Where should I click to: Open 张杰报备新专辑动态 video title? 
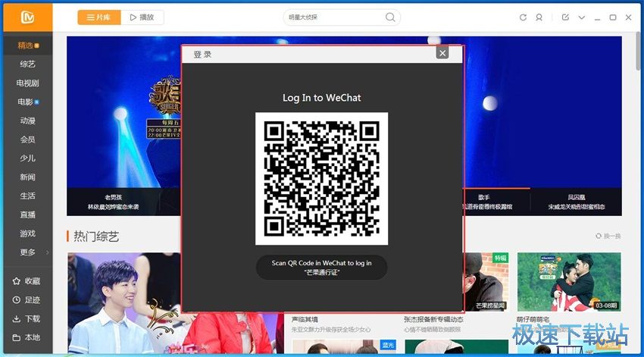click(x=433, y=319)
